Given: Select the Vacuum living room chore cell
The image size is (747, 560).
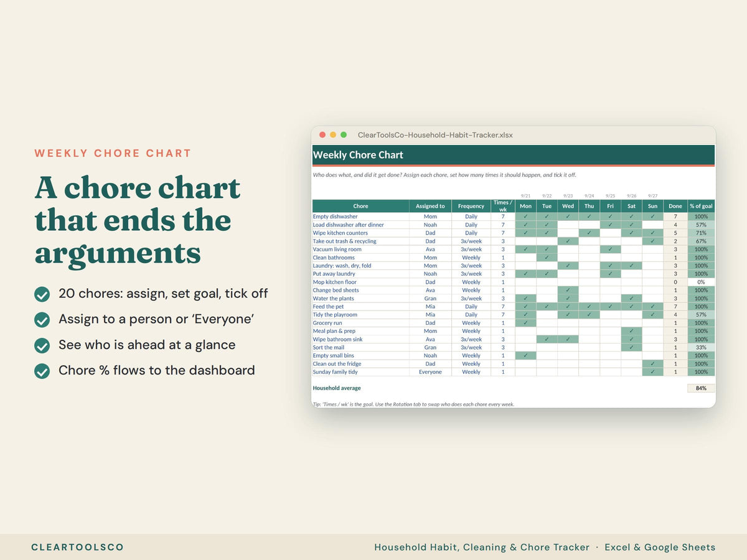Looking at the screenshot, I should [360, 250].
